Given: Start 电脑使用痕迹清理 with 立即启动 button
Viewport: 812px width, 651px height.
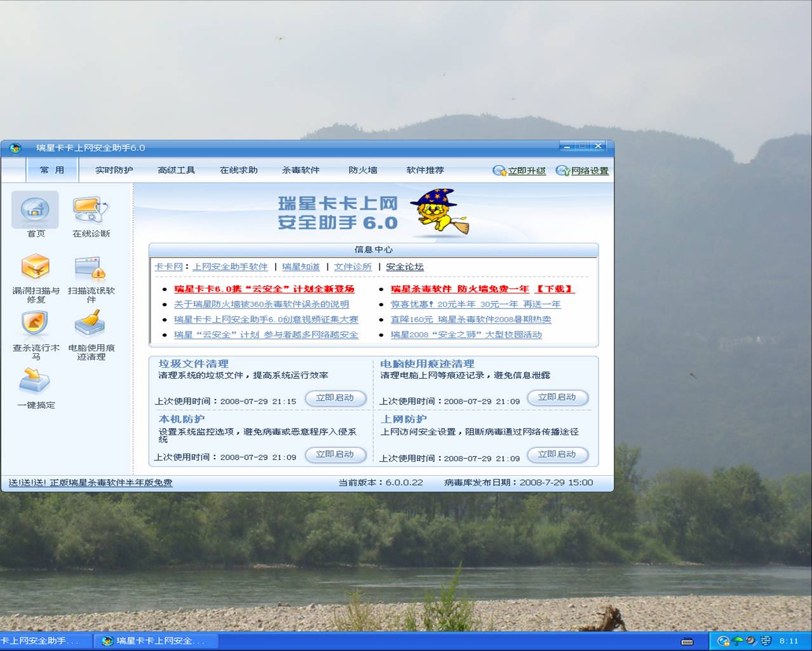Looking at the screenshot, I should pyautogui.click(x=557, y=398).
